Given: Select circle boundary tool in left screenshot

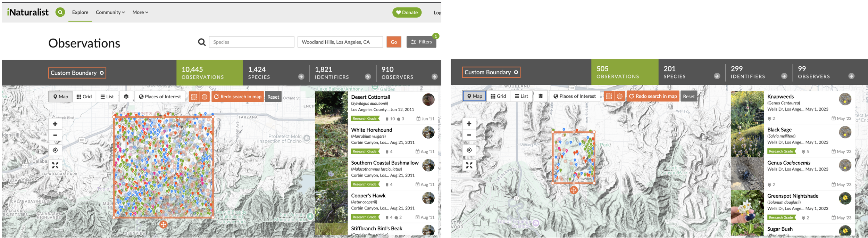Looking at the screenshot, I should 205,97.
